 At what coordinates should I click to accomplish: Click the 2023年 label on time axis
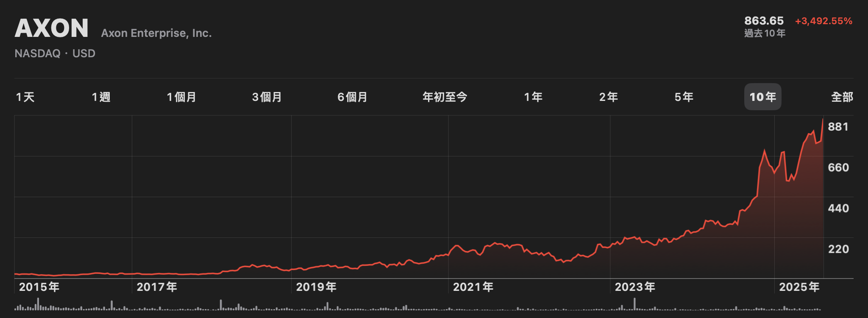[635, 287]
